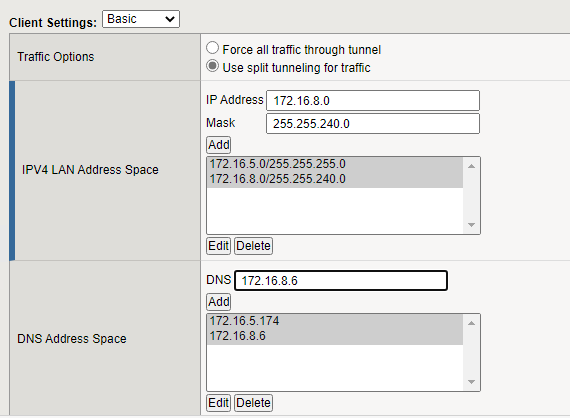Delete the selected LAN address entry

253,246
